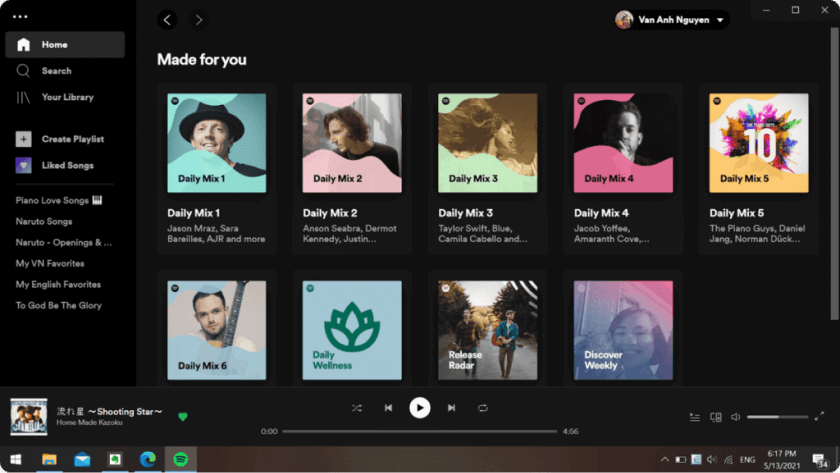Go forward with the right arrow button

click(199, 20)
